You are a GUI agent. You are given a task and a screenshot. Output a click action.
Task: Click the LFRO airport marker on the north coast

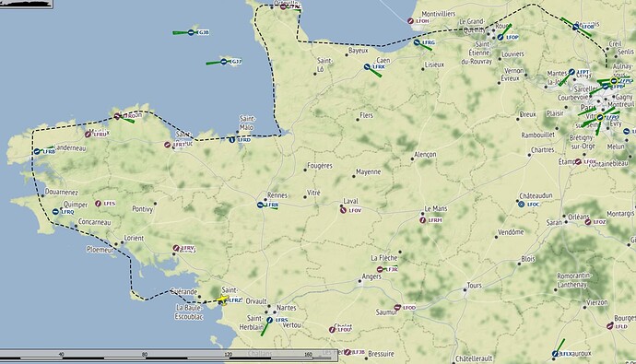pyautogui.click(x=118, y=116)
